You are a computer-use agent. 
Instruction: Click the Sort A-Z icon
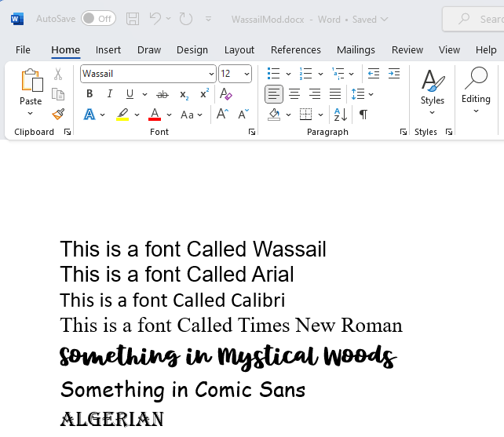point(341,115)
